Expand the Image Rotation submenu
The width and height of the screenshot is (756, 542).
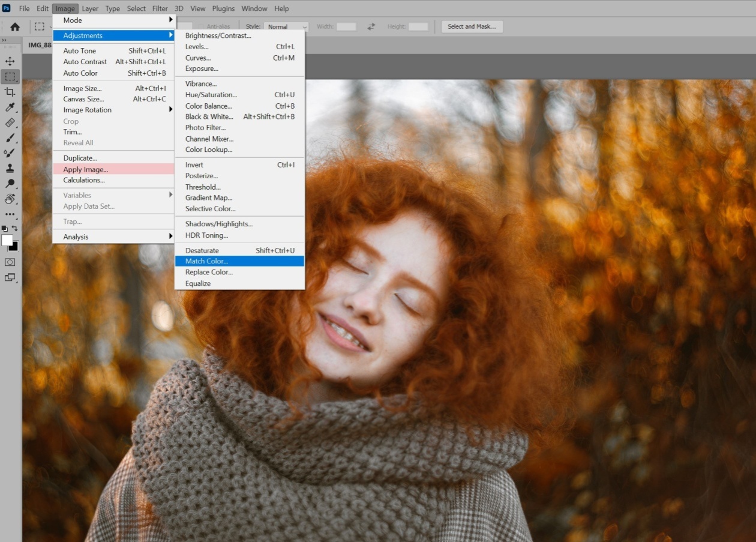coord(114,110)
